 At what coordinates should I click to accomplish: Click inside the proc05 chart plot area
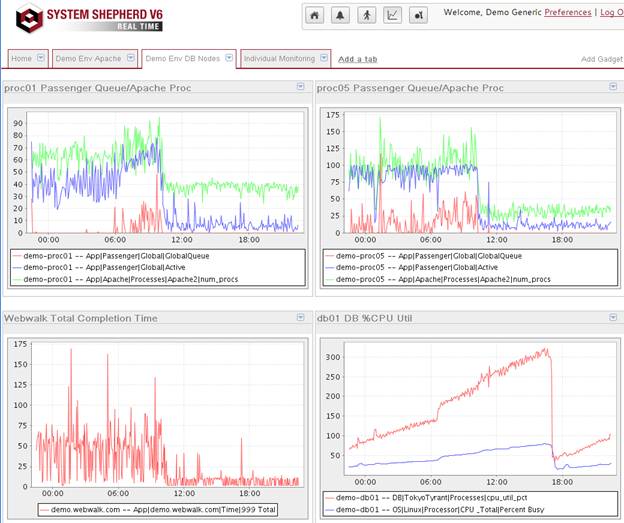click(479, 172)
